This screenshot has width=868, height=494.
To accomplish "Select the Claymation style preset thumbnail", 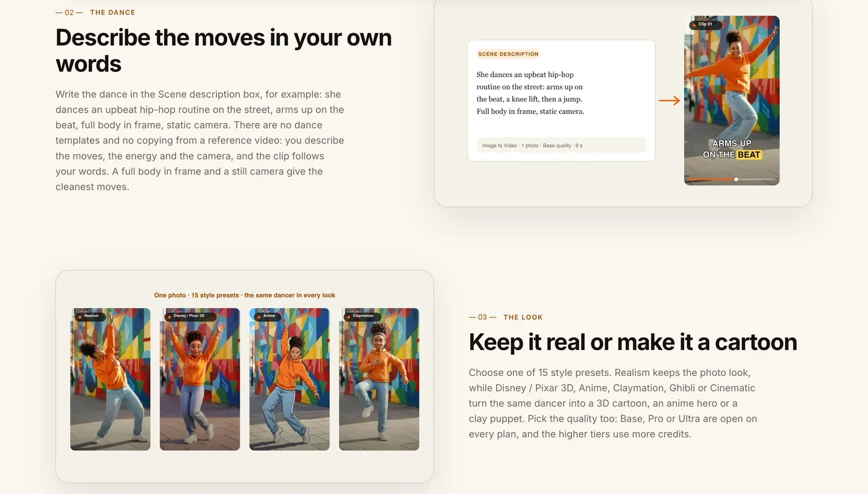I will pyautogui.click(x=379, y=380).
